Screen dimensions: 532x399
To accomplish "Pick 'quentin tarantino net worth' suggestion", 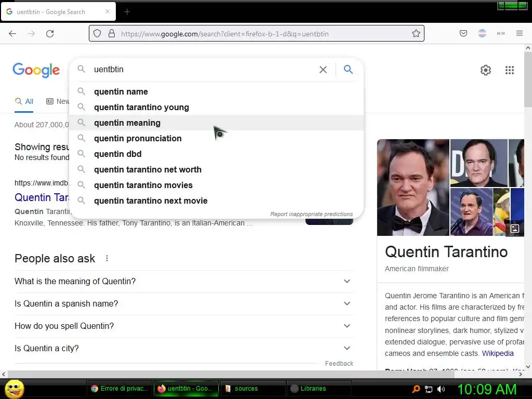I will pyautogui.click(x=216, y=170).
